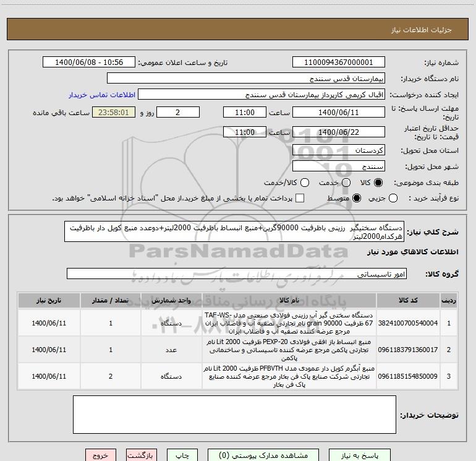
Task: Click the گروه کالا field امور تاسیساتی
Action: click(x=237, y=274)
